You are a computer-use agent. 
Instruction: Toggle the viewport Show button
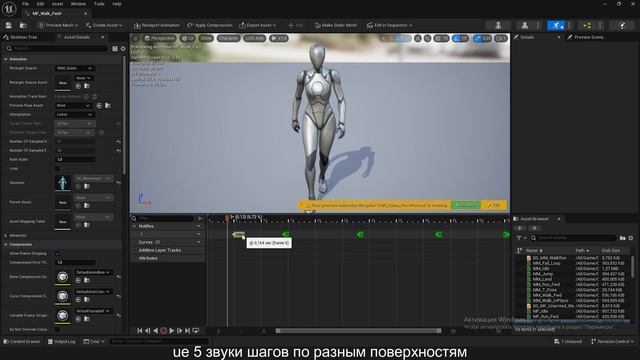tap(206, 38)
